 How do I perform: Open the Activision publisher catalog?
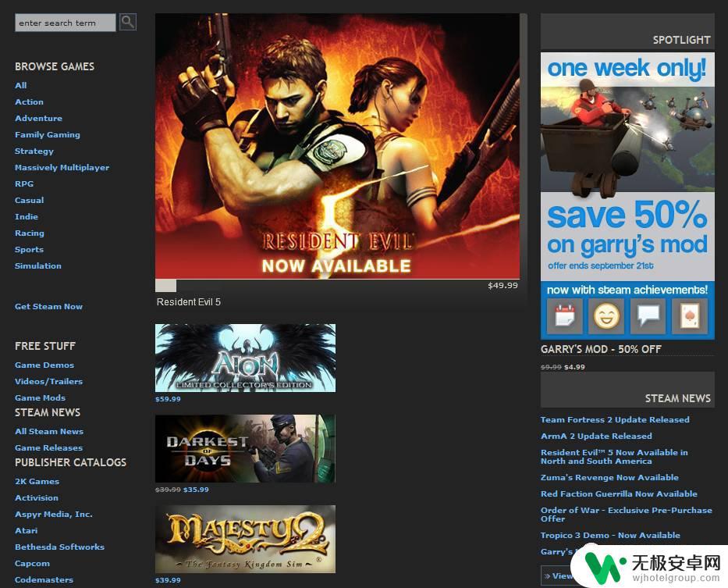(x=37, y=497)
